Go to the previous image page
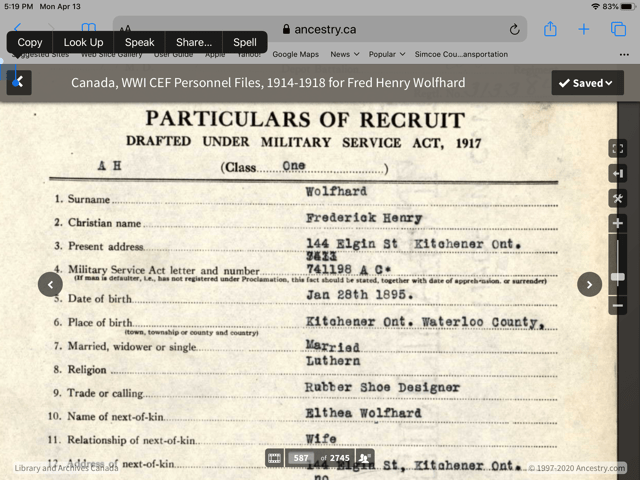This screenshot has width=640, height=480. click(x=51, y=285)
